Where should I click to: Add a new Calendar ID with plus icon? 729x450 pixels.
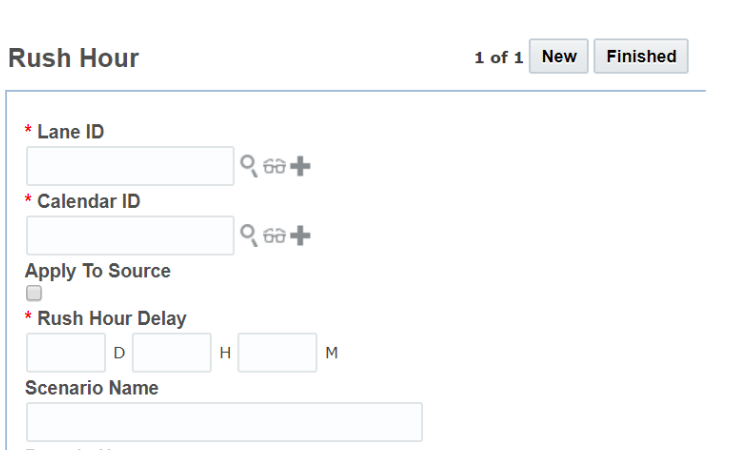pyautogui.click(x=300, y=236)
